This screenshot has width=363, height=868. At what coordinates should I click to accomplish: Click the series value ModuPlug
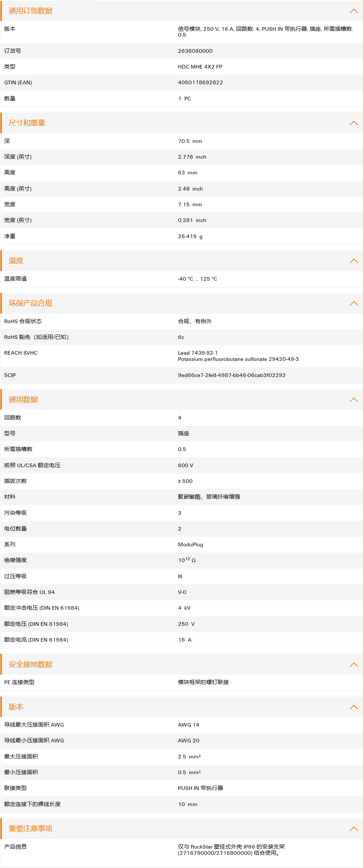(x=190, y=544)
